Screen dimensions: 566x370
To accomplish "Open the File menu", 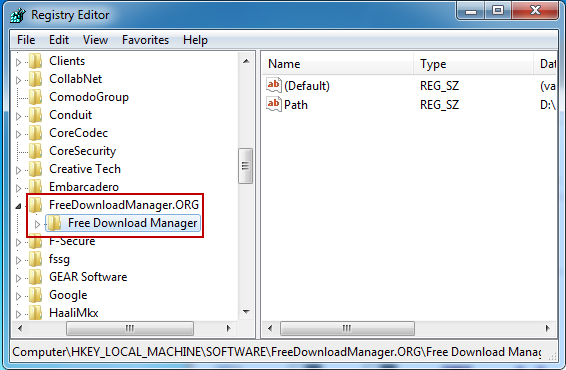I will pos(26,40).
